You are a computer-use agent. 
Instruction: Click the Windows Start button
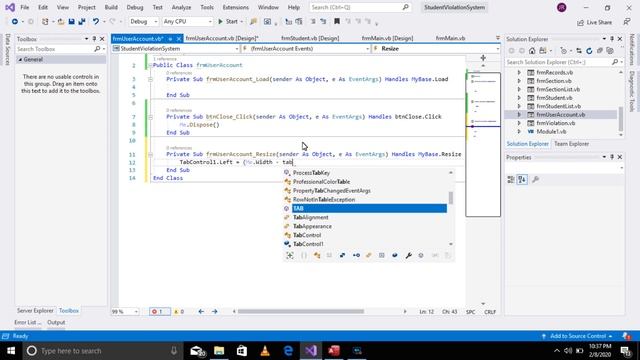[x=11, y=351]
